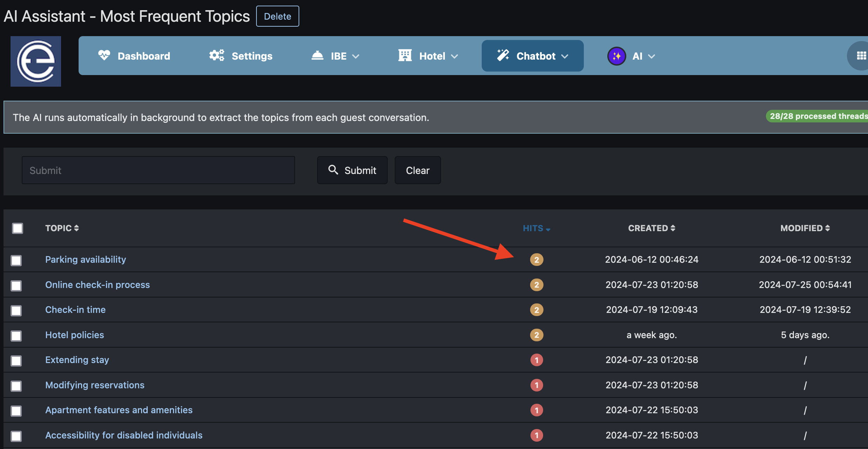Toggle the Online check-in process checkbox

[x=17, y=284]
